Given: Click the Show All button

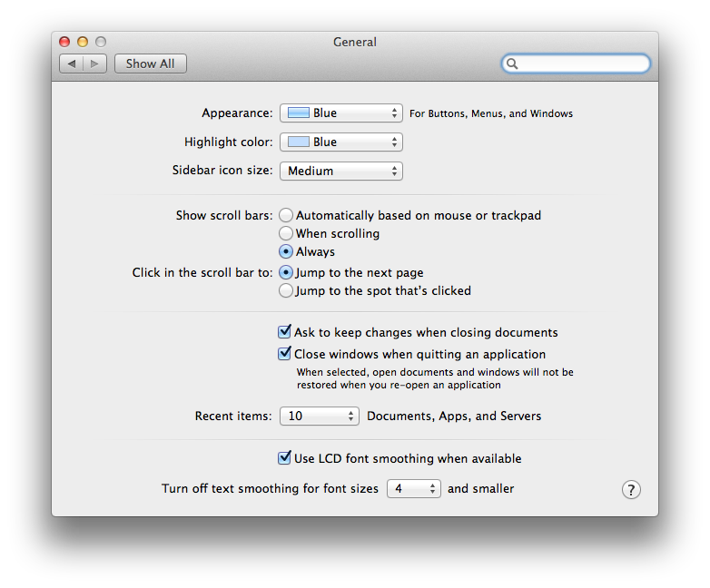Looking at the screenshot, I should point(151,64).
